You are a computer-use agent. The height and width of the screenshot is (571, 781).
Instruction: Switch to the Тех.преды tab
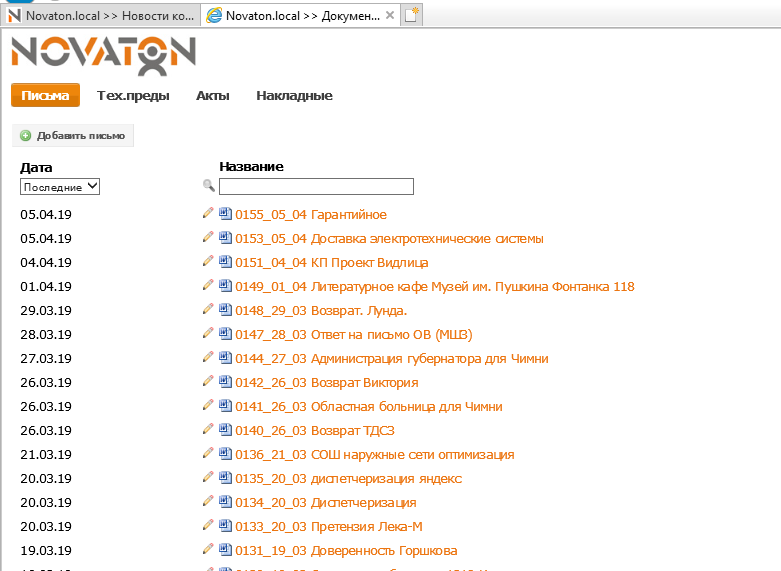133,96
